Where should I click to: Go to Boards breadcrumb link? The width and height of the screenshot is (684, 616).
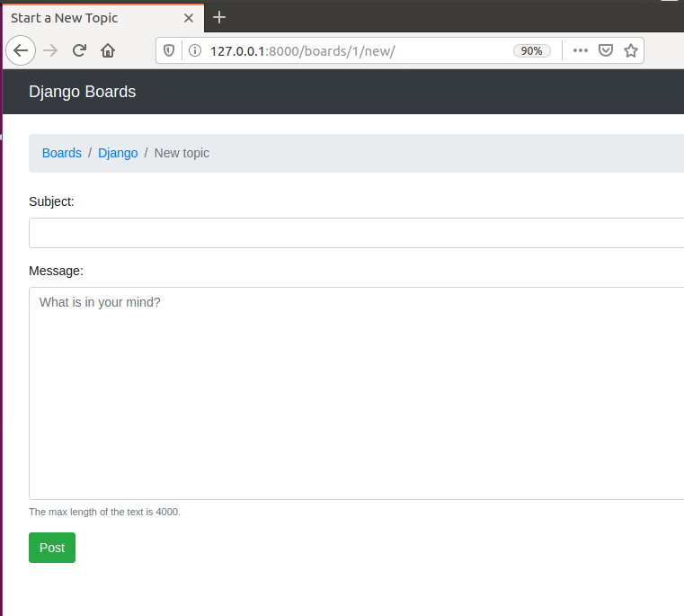click(61, 153)
